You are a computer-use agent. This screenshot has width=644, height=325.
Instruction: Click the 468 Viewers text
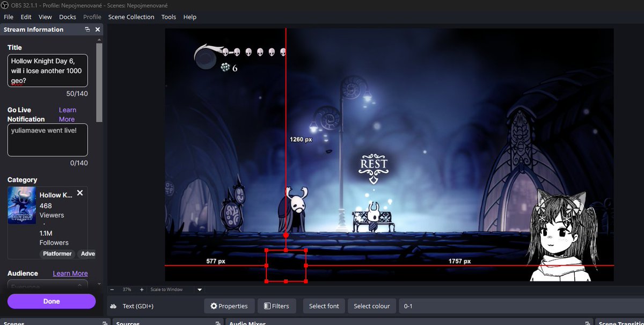click(52, 211)
